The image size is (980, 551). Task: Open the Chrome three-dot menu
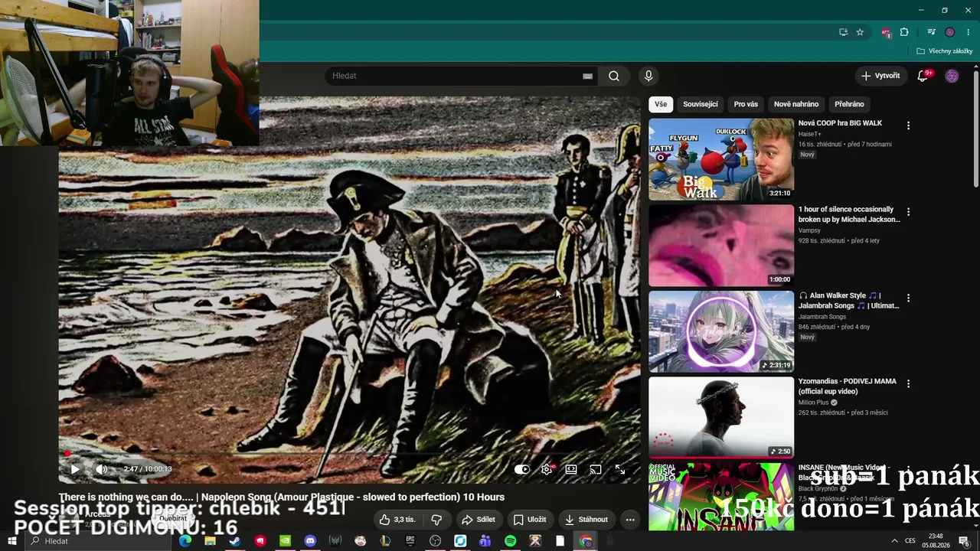click(969, 32)
